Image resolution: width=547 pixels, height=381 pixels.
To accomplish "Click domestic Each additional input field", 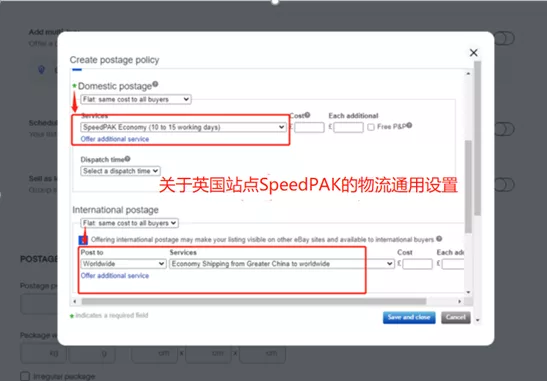I will pyautogui.click(x=348, y=127).
